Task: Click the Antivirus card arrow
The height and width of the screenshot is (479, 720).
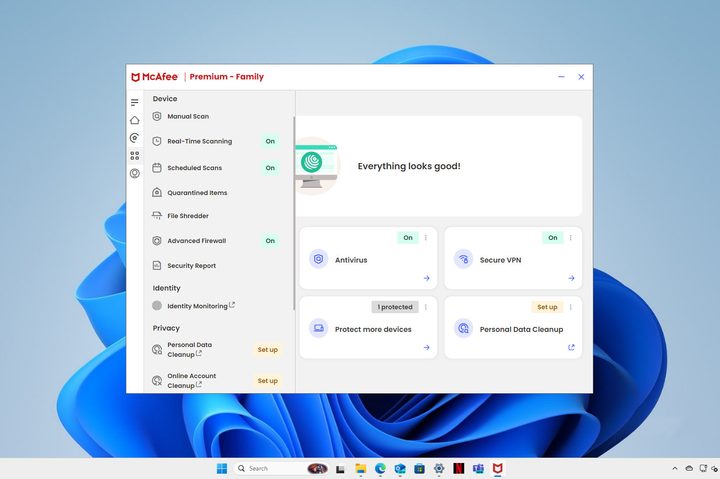Action: tap(427, 278)
